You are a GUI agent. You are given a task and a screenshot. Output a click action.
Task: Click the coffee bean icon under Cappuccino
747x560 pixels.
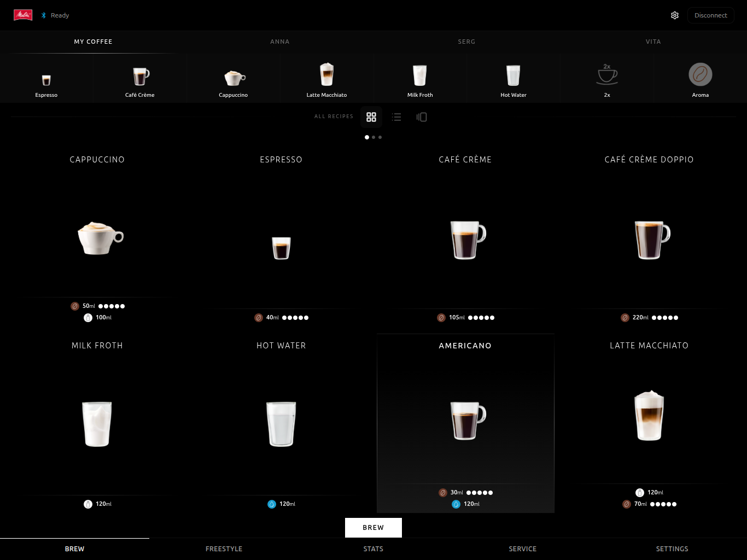click(75, 306)
